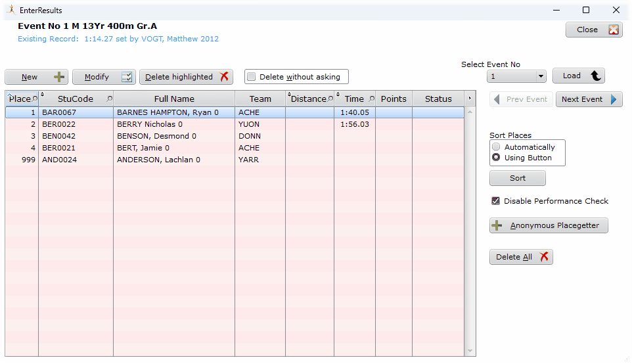Sort by the Team column header

click(260, 99)
